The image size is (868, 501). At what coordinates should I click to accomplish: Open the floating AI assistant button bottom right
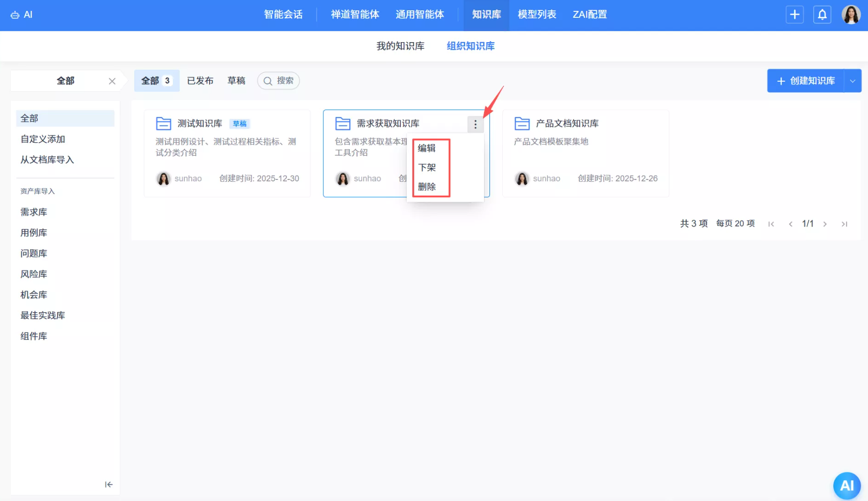pyautogui.click(x=847, y=486)
